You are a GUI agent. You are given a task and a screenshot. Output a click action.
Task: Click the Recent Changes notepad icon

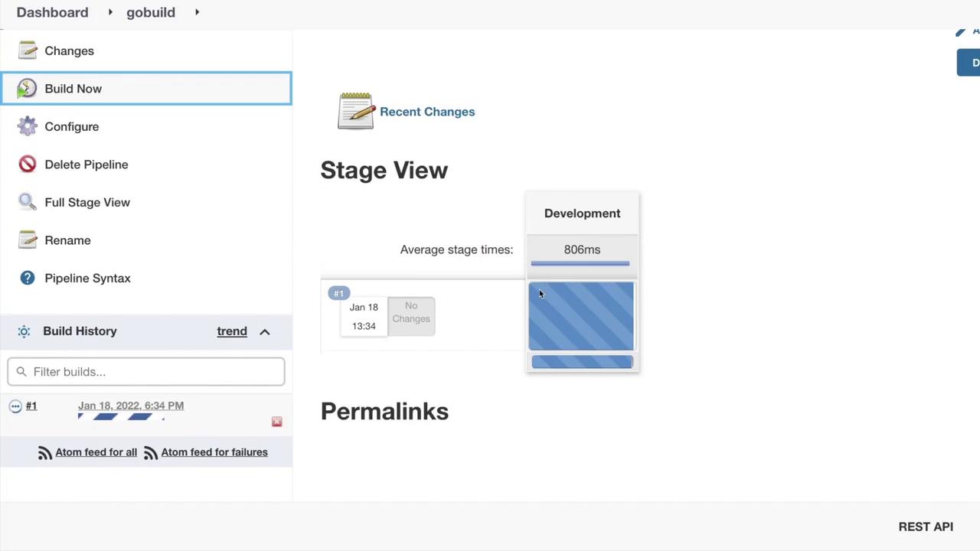(355, 112)
